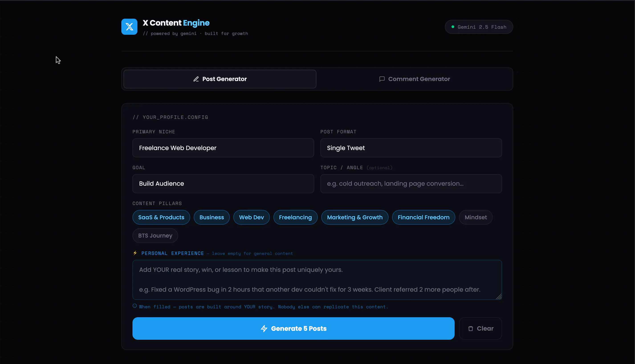The height and width of the screenshot is (364, 635).
Task: Click the Personal Experience text area
Action: point(317,280)
